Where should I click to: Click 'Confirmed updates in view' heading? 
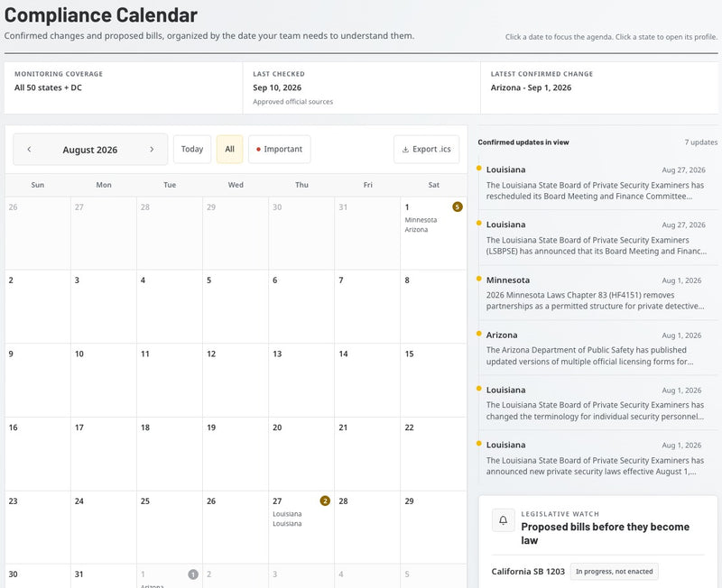pyautogui.click(x=523, y=142)
